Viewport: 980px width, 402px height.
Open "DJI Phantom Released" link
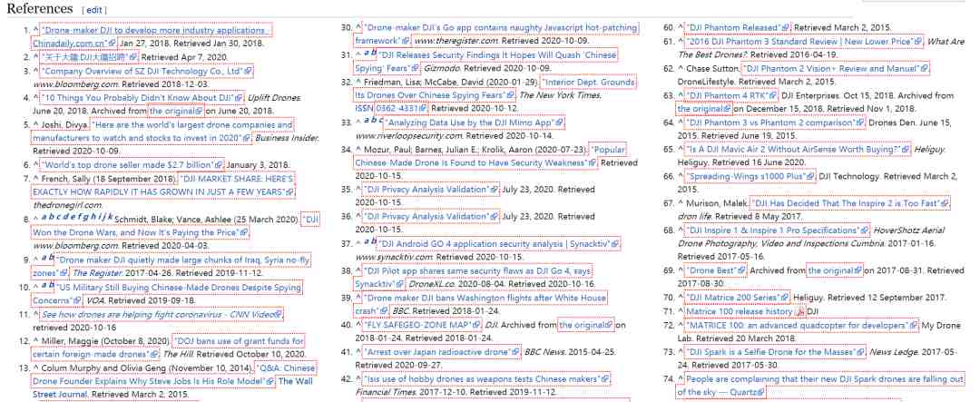[738, 27]
